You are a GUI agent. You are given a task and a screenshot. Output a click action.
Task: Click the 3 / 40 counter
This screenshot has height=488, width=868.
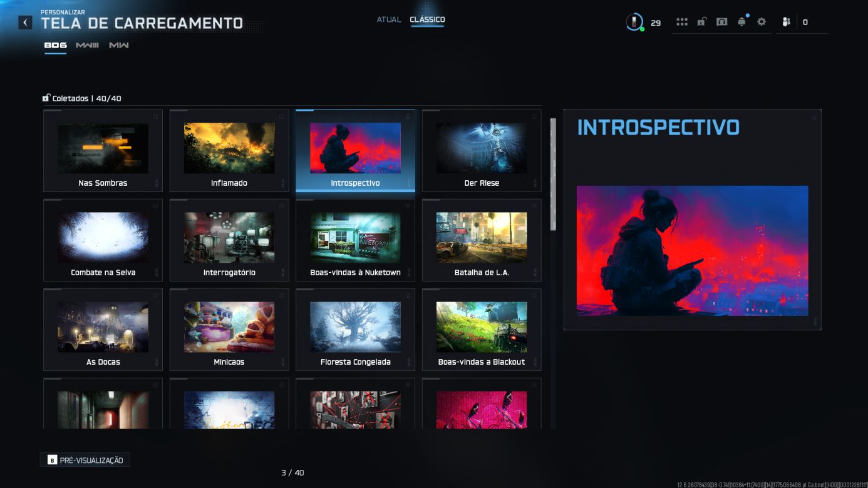click(292, 472)
